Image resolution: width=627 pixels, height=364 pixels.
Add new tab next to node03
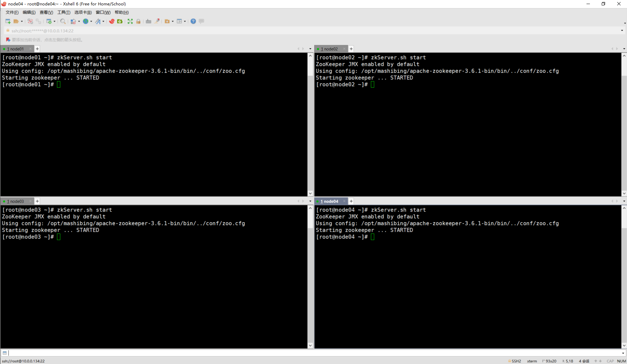37,201
